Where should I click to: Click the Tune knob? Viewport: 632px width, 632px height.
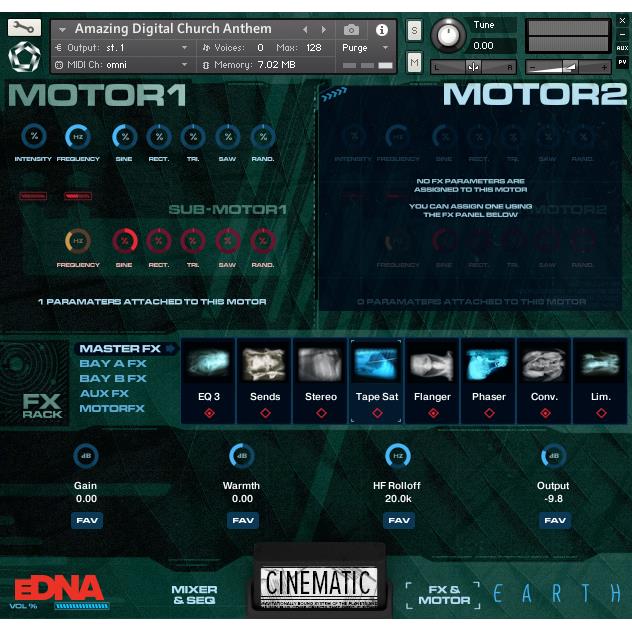pyautogui.click(x=448, y=35)
